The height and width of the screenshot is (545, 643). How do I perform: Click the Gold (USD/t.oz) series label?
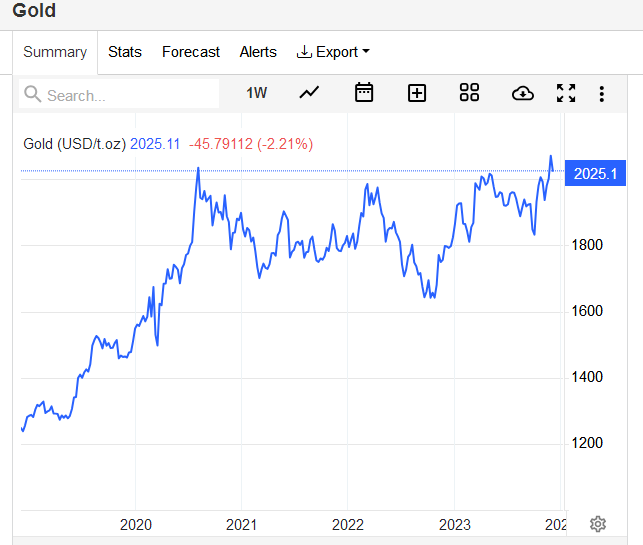pyautogui.click(x=74, y=144)
